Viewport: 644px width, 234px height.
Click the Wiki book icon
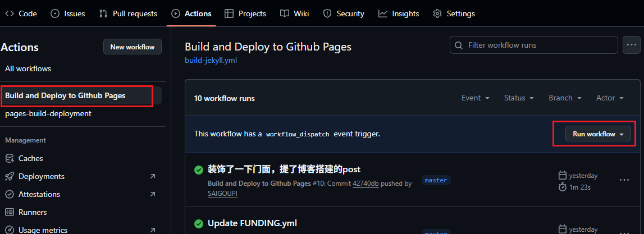point(285,13)
